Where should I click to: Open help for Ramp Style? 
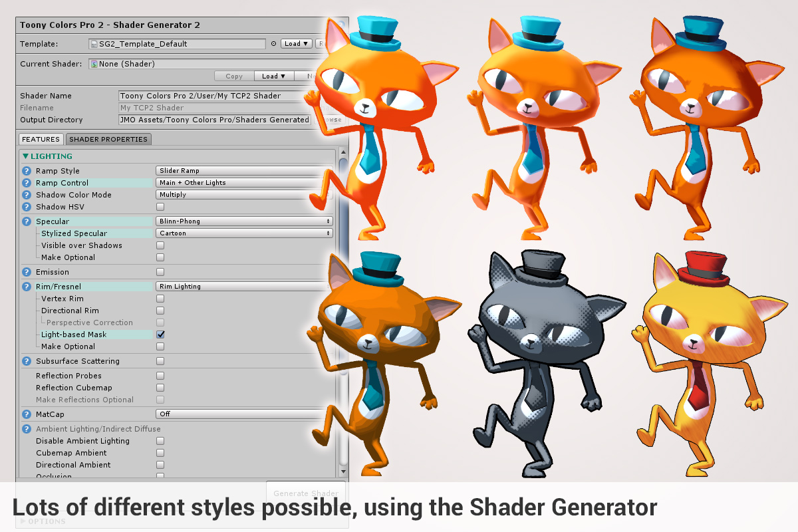pos(27,171)
